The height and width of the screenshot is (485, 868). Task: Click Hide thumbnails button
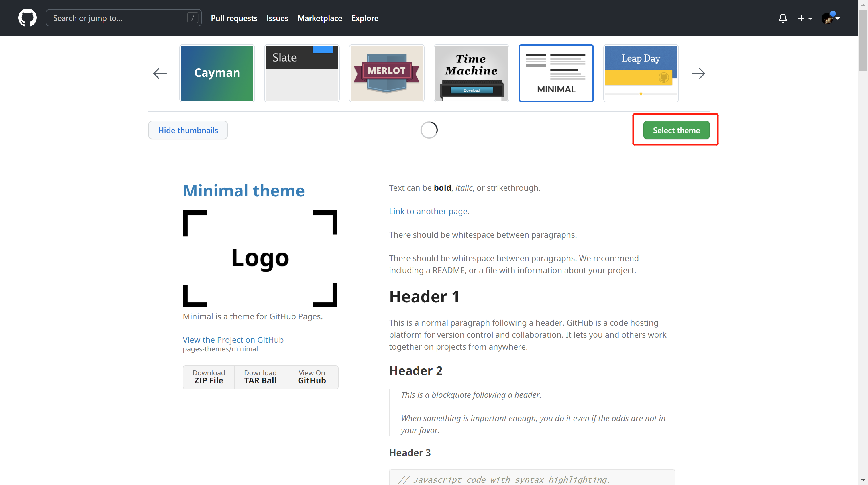(x=188, y=130)
